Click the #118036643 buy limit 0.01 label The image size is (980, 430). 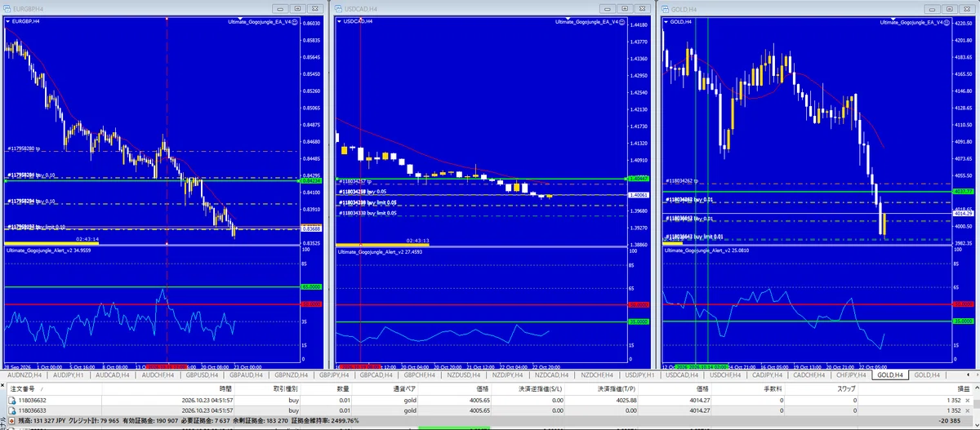coord(695,237)
